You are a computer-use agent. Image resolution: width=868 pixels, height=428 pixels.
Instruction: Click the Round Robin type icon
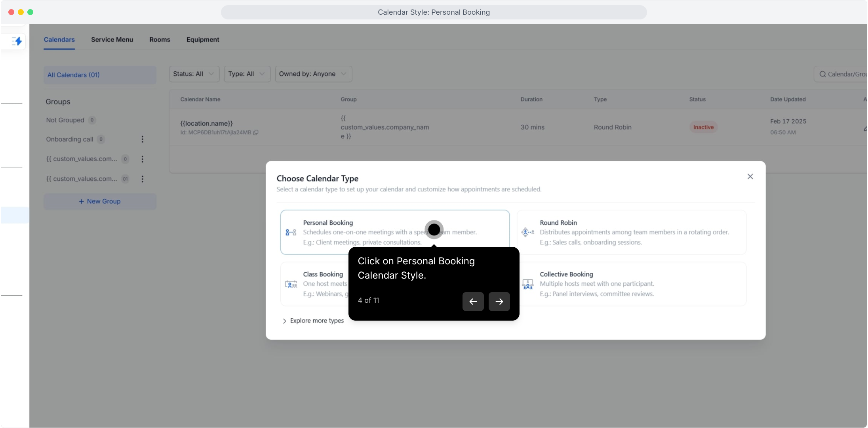tap(527, 233)
